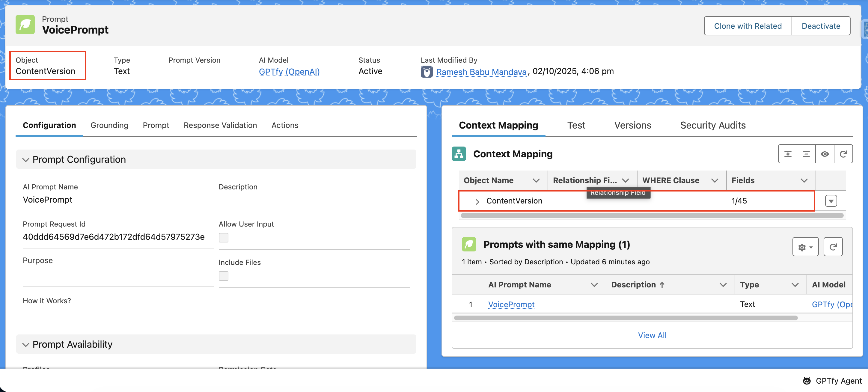
Task: Expand the ContentVersion row in Context Mapping
Action: (x=477, y=202)
